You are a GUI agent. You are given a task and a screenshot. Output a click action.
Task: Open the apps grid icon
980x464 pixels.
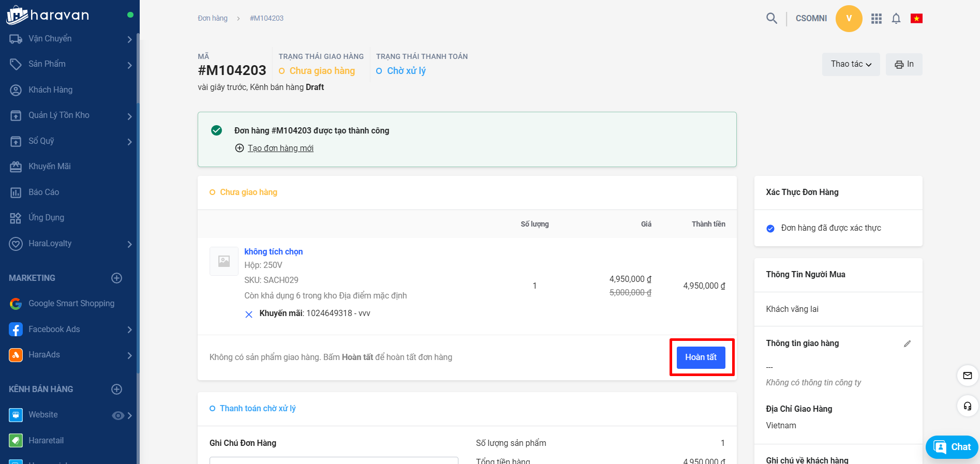tap(876, 19)
